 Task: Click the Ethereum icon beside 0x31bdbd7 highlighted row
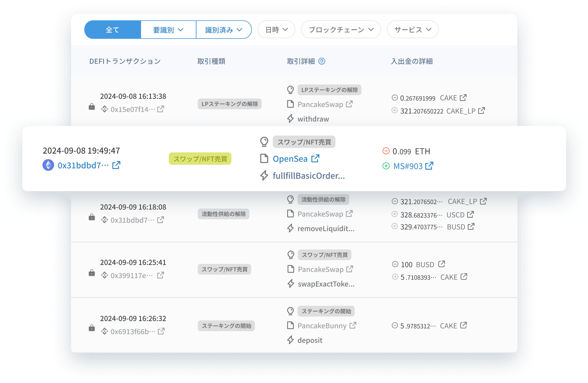click(x=48, y=165)
